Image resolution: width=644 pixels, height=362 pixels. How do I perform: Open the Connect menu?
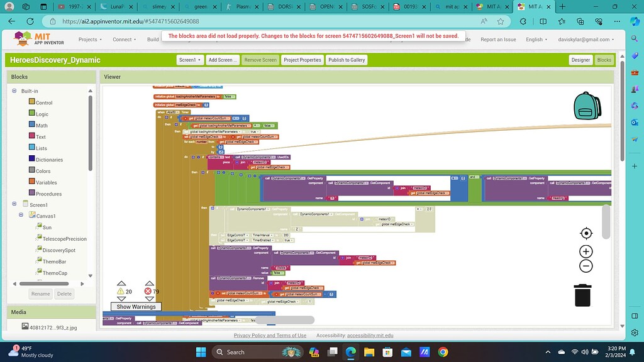tap(124, 39)
